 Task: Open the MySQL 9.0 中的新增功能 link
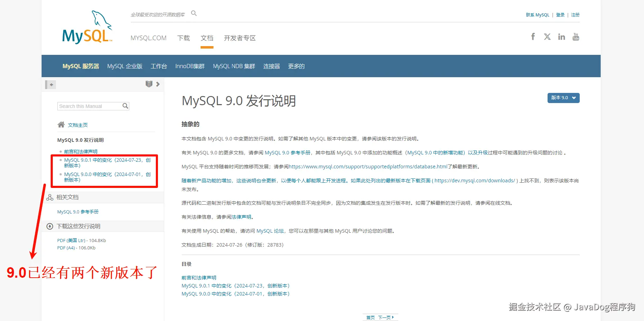coord(436,153)
